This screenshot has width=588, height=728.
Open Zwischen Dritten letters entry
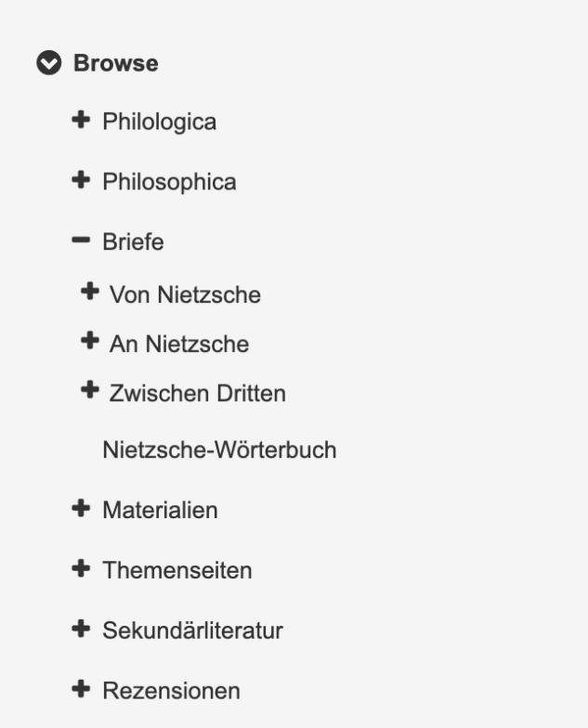[x=197, y=394]
